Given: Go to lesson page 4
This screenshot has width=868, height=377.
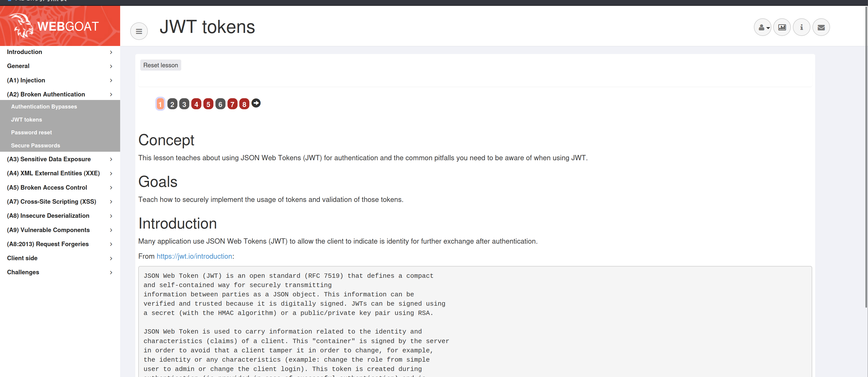Looking at the screenshot, I should [196, 104].
